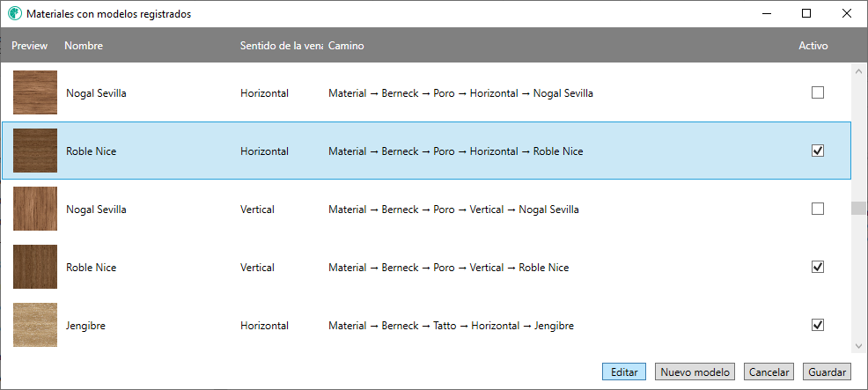The height and width of the screenshot is (390, 868).
Task: Click the Camino column header
Action: point(346,46)
